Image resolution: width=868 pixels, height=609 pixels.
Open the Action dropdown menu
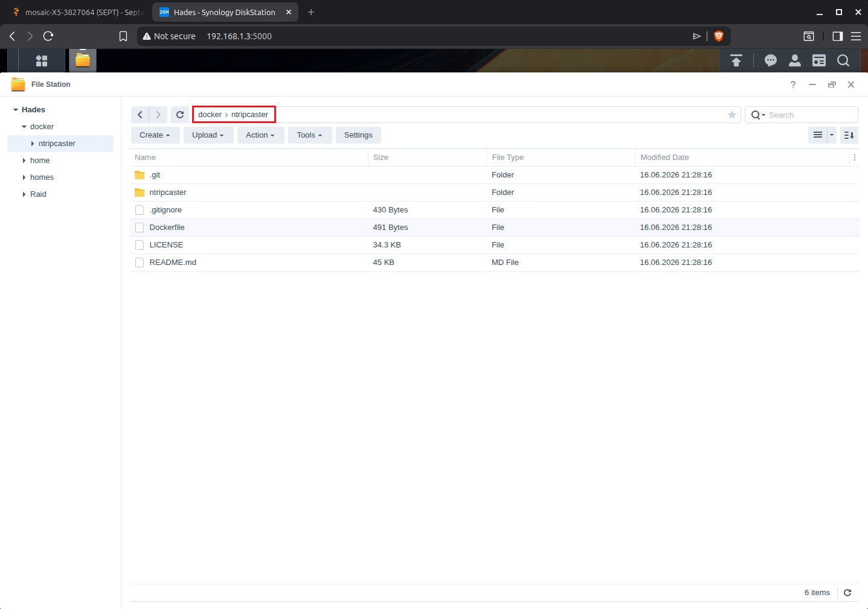point(260,135)
